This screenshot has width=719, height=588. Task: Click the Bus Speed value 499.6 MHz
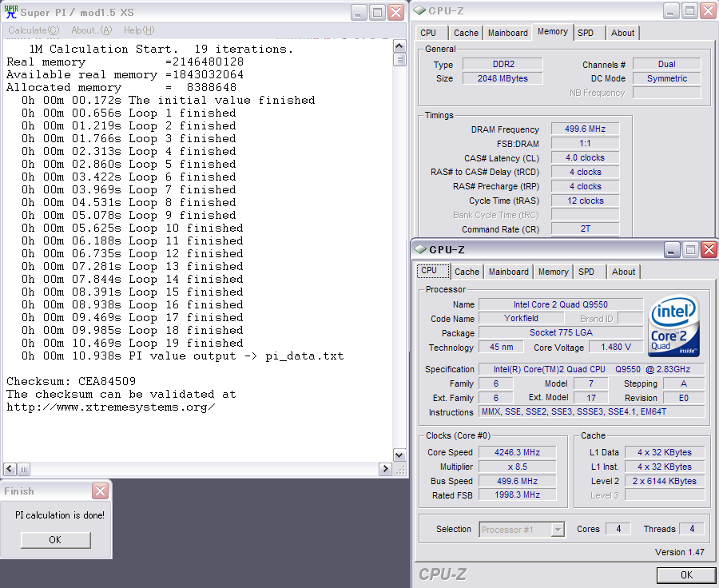[x=517, y=481]
